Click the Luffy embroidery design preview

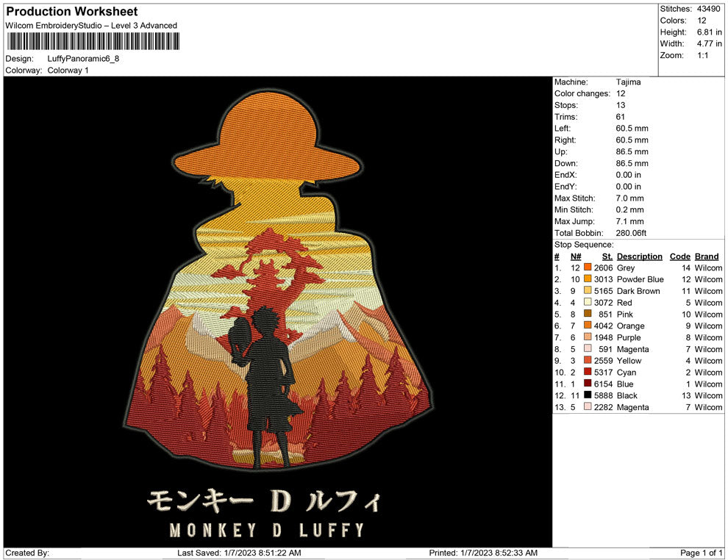coord(278,312)
